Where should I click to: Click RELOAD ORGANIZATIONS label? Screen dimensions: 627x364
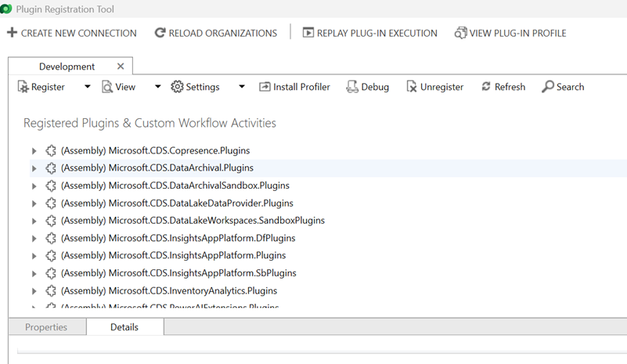tap(223, 33)
